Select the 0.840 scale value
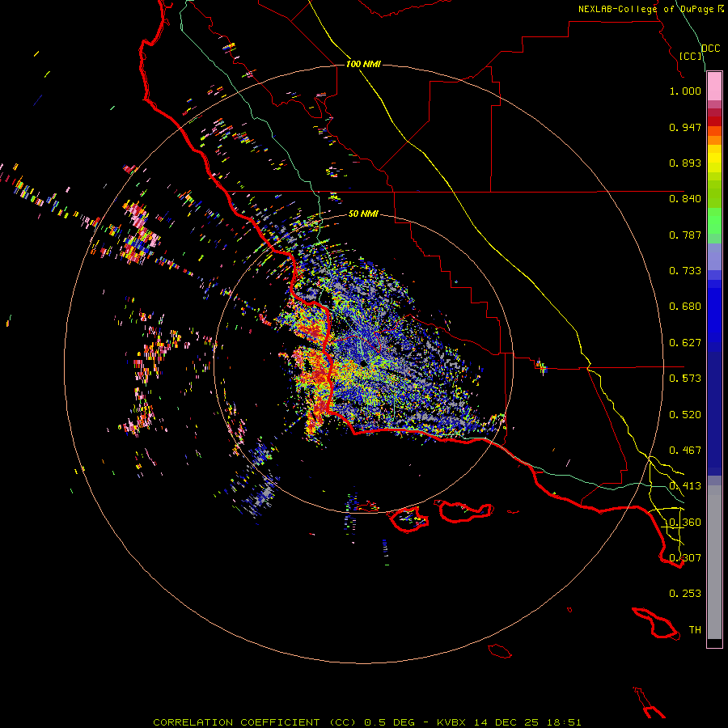This screenshot has height=728, width=728. pos(685,199)
